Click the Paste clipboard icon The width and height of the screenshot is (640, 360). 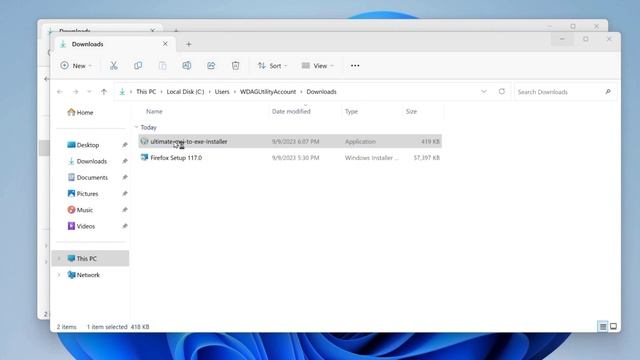pyautogui.click(x=162, y=65)
